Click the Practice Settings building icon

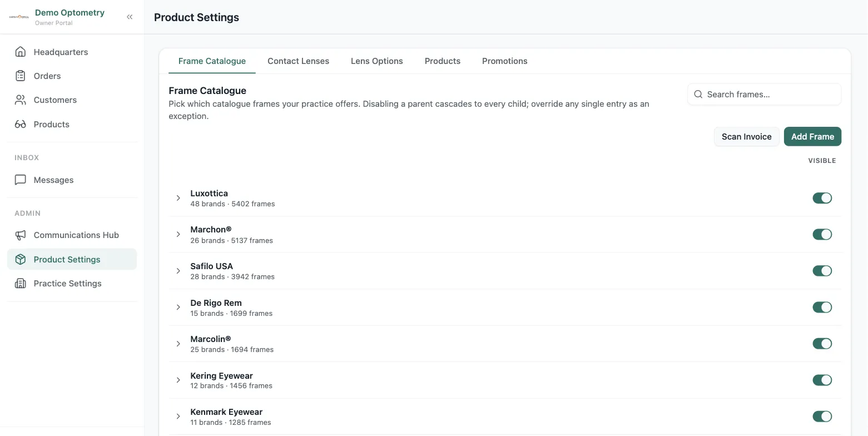[21, 284]
